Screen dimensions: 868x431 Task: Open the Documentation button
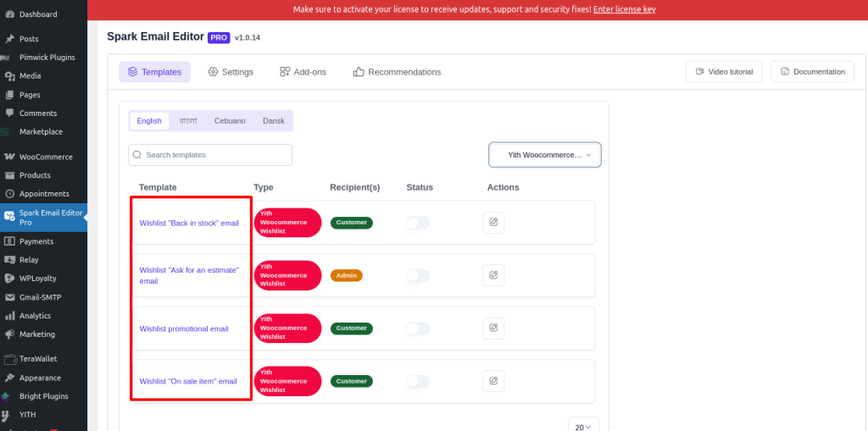(813, 71)
